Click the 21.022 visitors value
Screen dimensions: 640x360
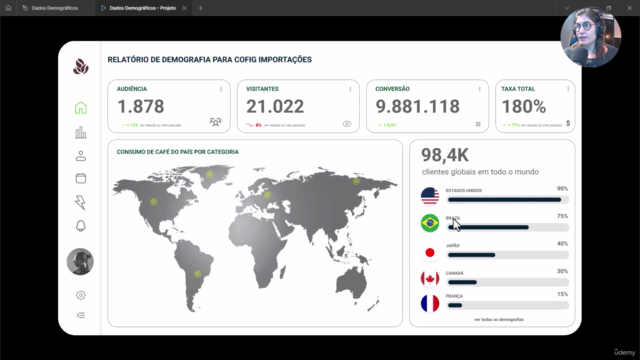[x=275, y=107]
